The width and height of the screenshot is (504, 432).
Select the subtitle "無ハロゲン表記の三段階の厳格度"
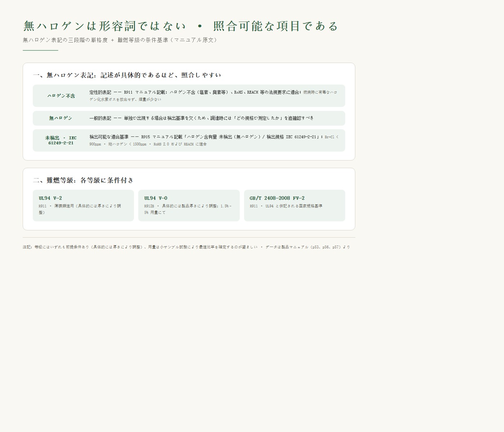pyautogui.click(x=65, y=40)
